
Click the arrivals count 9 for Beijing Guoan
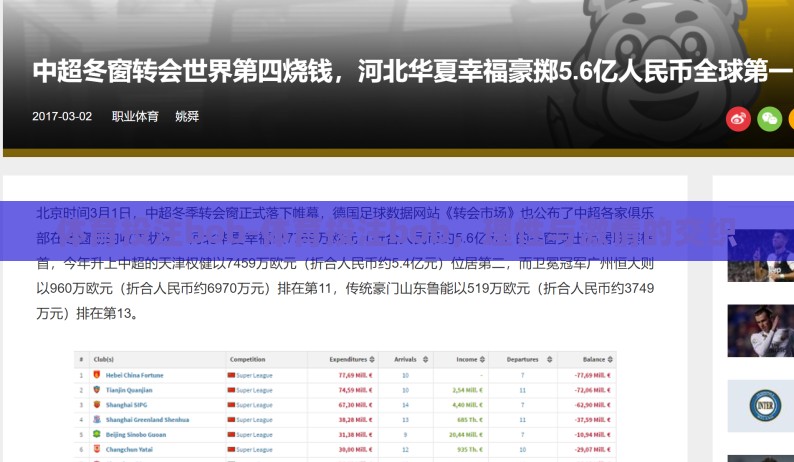tap(405, 435)
